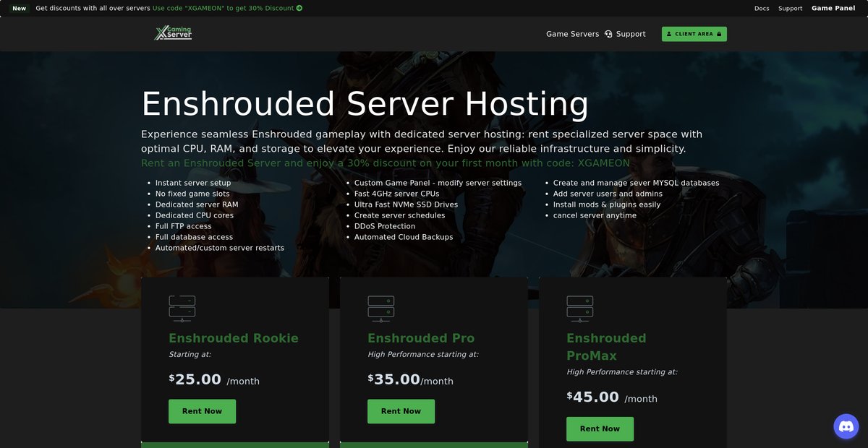Click the server icon on Enshrouded Pro card
The image size is (868, 448).
click(381, 309)
